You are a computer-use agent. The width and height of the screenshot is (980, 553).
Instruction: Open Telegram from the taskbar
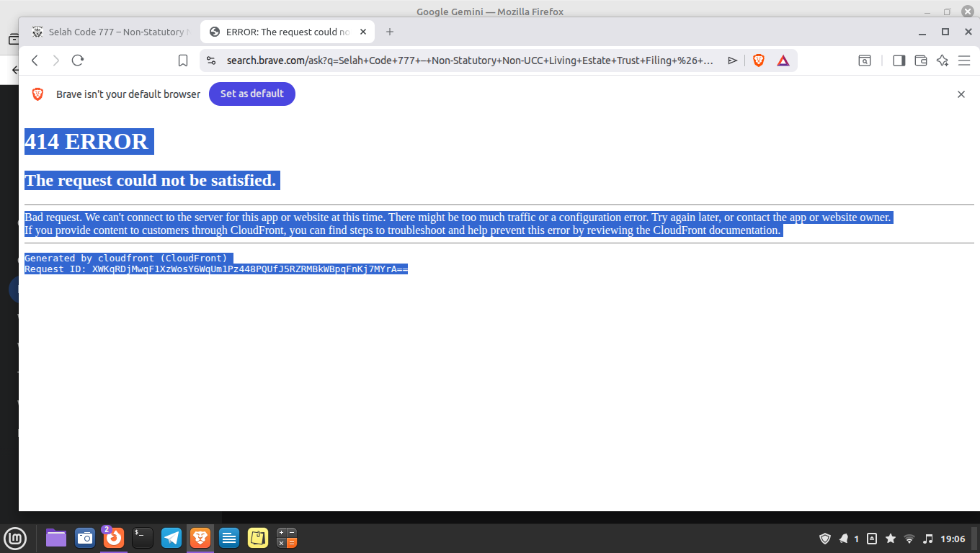[171, 538]
